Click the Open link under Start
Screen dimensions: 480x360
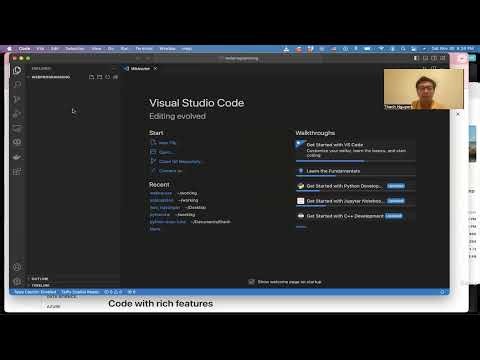point(162,152)
